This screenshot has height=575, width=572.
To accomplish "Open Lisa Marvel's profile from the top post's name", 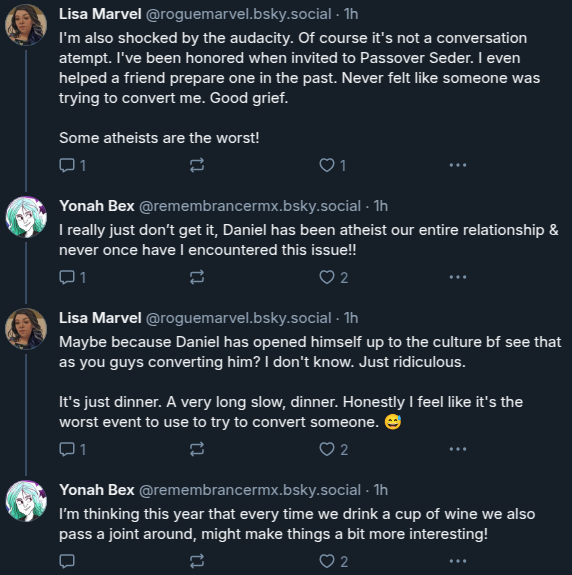I will 100,14.
